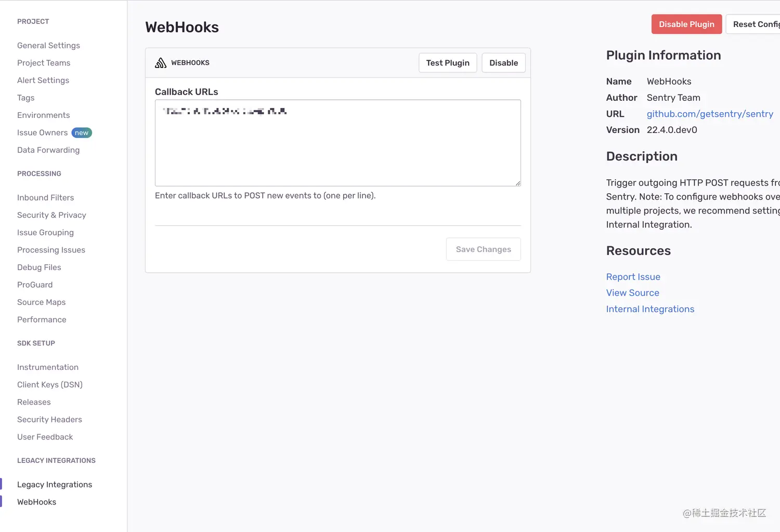
Task: Click the SDK SETUP section header
Action: click(36, 343)
